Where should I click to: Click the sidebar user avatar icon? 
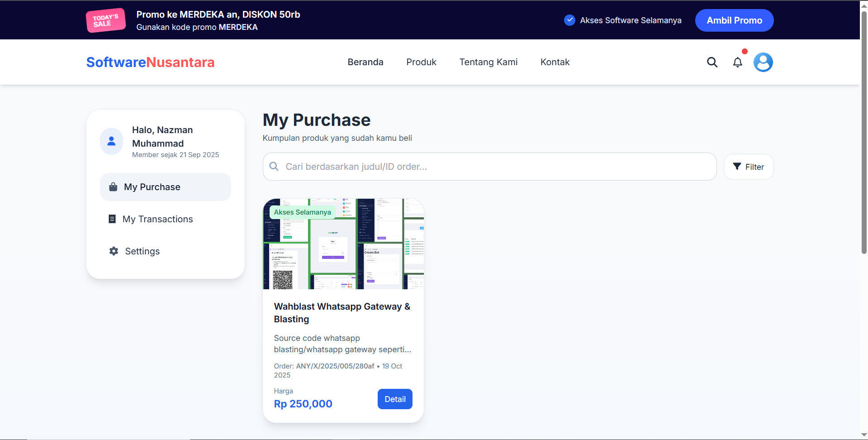(x=111, y=141)
